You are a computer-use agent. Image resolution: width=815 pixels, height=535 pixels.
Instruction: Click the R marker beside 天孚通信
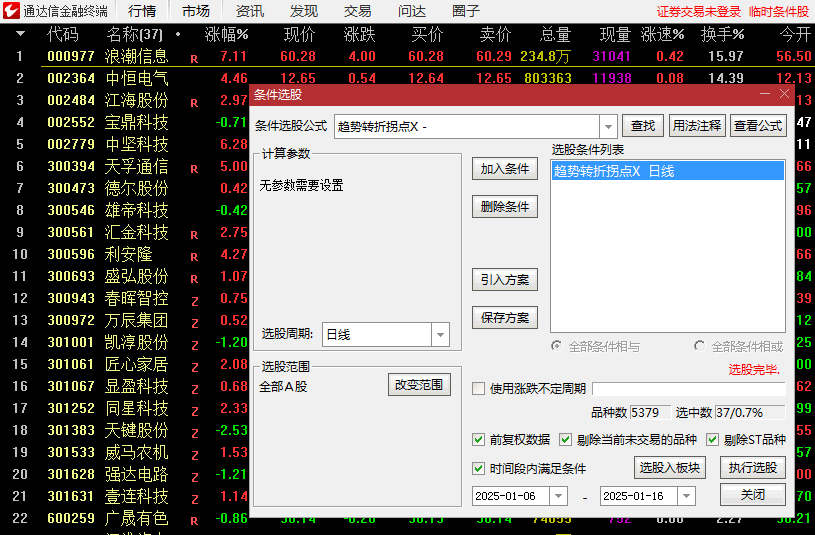[x=194, y=168]
